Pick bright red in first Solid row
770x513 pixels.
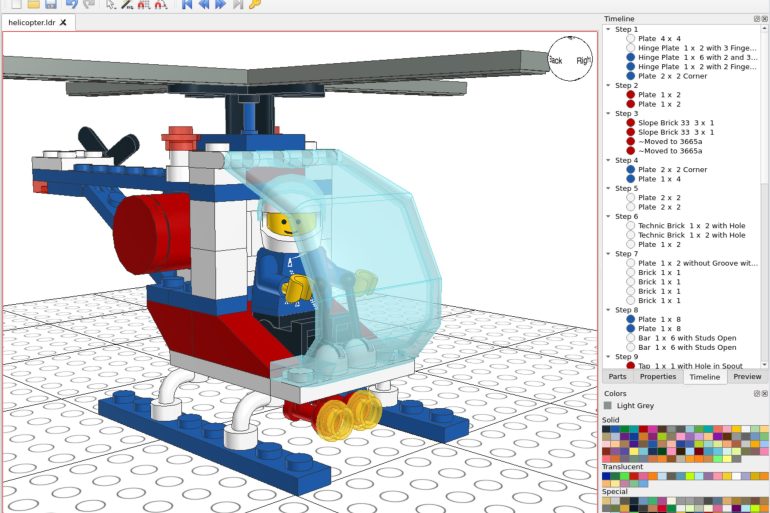(x=644, y=430)
